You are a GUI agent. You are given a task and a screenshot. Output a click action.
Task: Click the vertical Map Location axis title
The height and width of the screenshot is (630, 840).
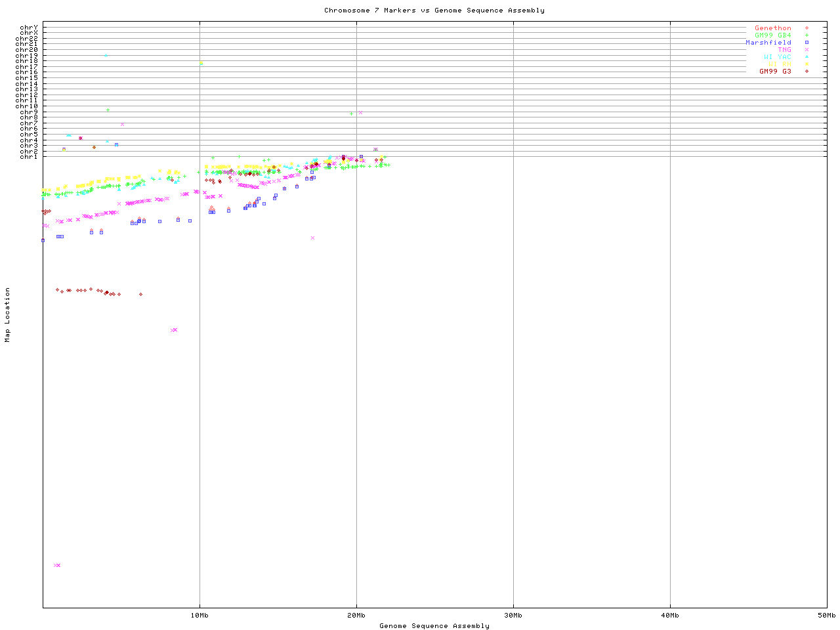8,315
